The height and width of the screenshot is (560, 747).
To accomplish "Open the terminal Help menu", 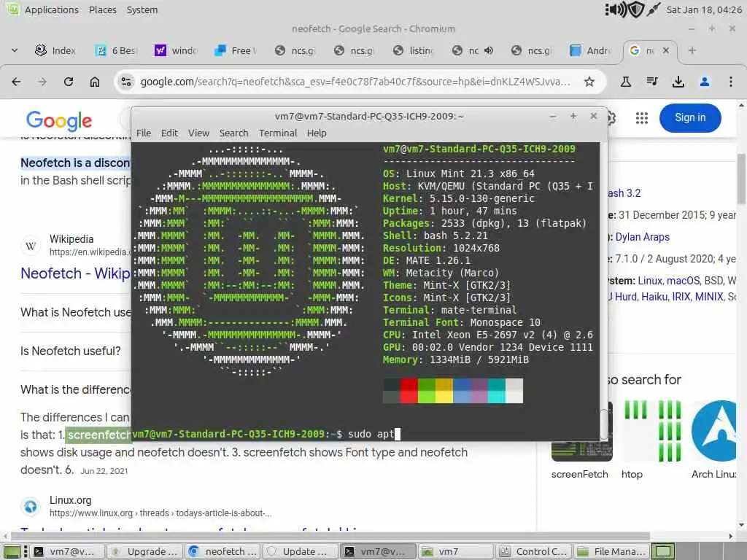I will click(317, 133).
